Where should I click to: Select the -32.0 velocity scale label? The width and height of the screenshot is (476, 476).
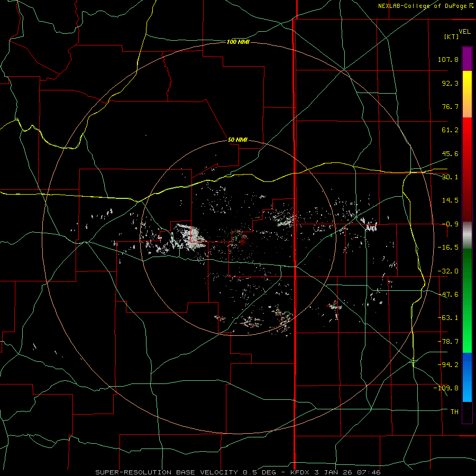pos(448,271)
